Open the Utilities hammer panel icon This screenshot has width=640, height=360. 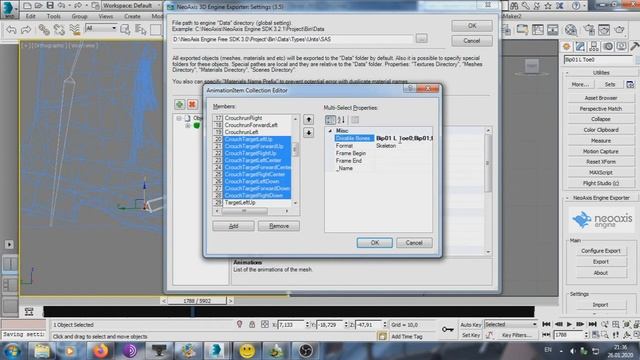tap(635, 47)
